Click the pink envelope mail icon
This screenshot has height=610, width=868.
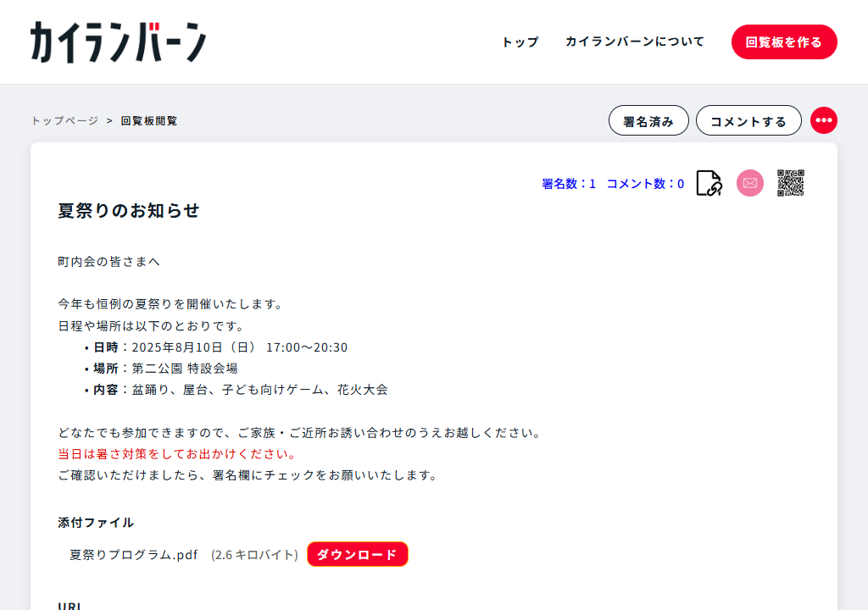750,183
